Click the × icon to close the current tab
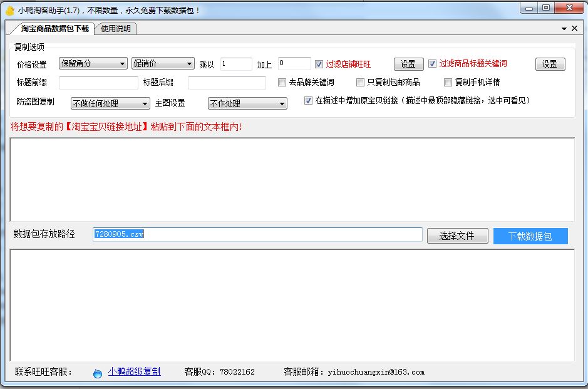The image size is (588, 389). coord(574,29)
